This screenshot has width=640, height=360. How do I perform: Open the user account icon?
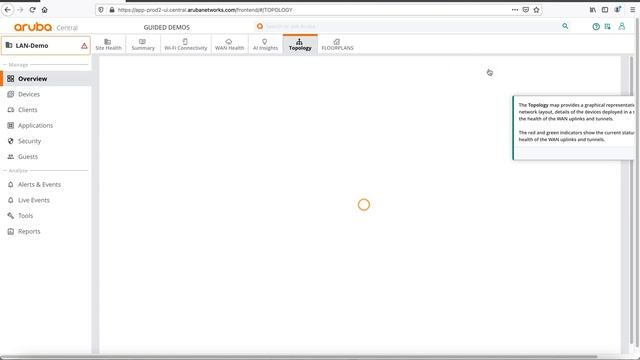click(x=622, y=27)
